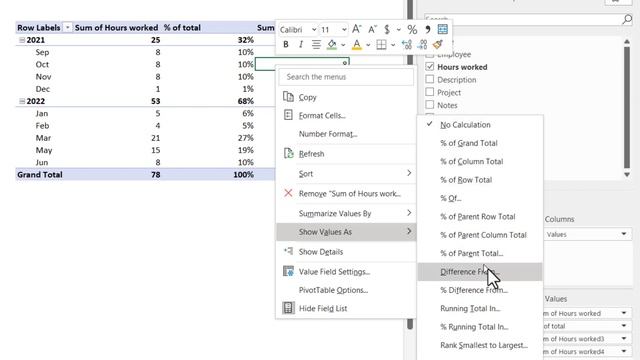Image resolution: width=640 pixels, height=360 pixels.
Task: Select the checked No Calculation option
Action: 480,125
